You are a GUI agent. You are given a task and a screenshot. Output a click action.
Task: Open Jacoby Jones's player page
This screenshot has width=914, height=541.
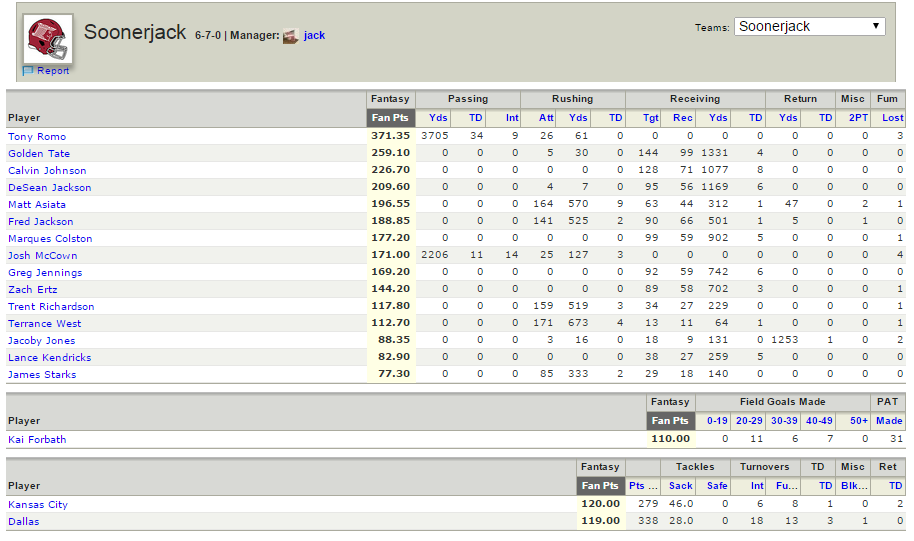pyautogui.click(x=41, y=340)
